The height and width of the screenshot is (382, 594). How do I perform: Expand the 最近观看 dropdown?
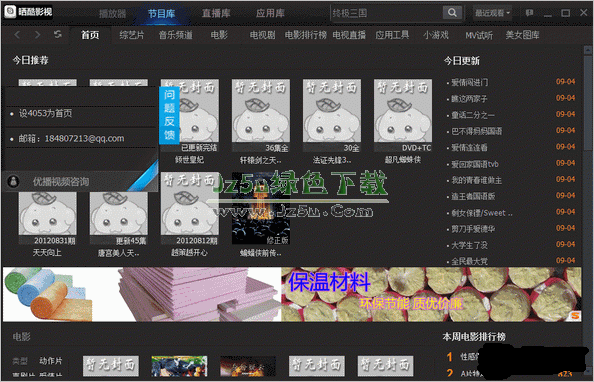pyautogui.click(x=492, y=13)
